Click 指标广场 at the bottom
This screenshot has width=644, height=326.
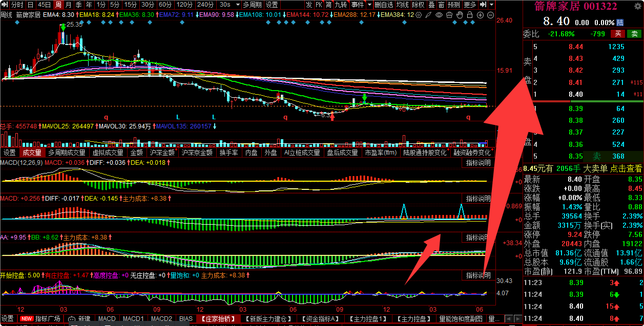pyautogui.click(x=48, y=319)
